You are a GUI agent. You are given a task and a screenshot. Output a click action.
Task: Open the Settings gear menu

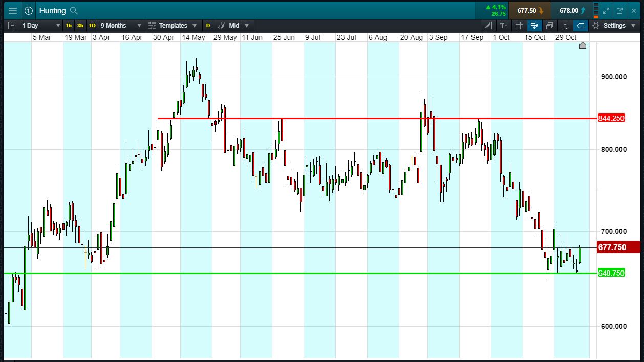coord(613,25)
